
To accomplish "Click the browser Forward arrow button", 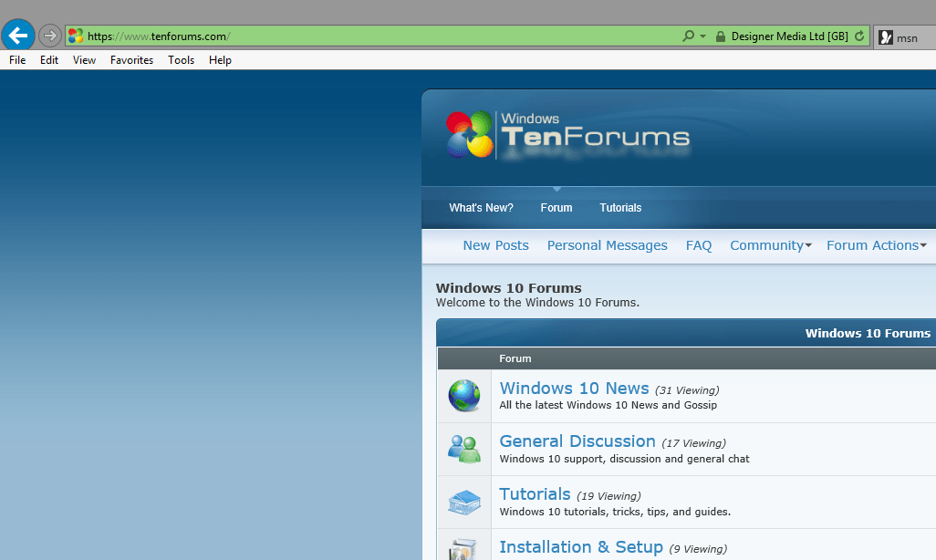I will [50, 36].
